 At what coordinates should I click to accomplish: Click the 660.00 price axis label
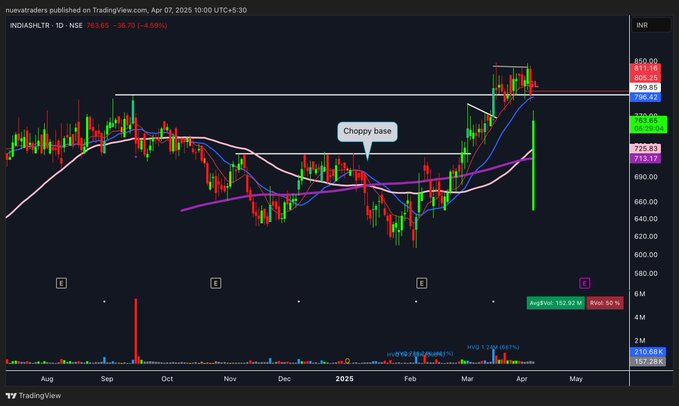coord(646,202)
